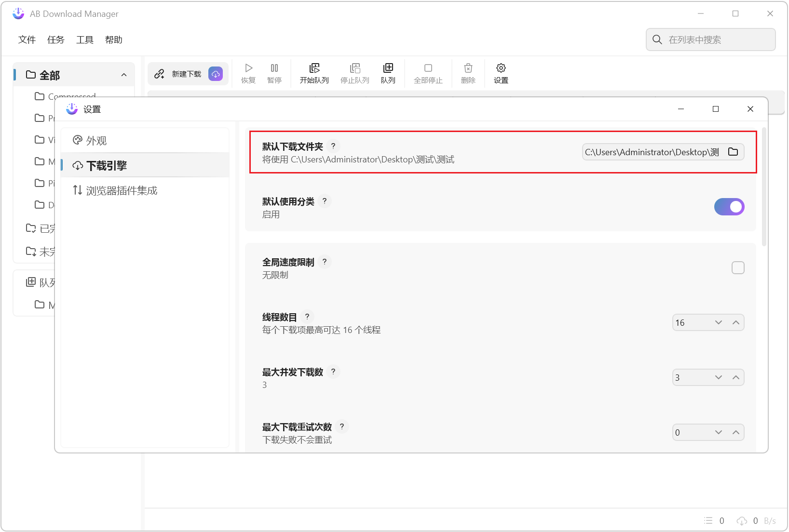The height and width of the screenshot is (532, 789).
Task: Click the New Download link icon
Action: click(159, 74)
